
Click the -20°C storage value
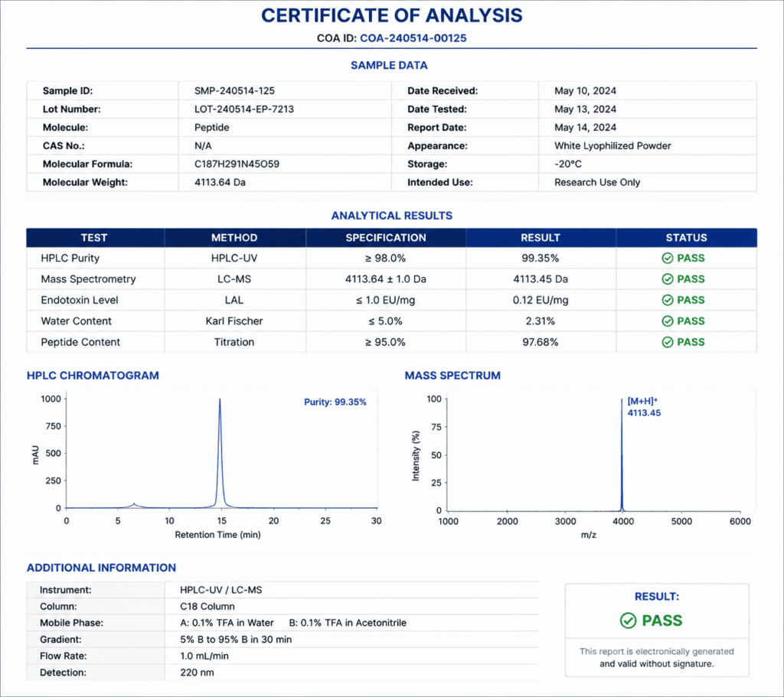point(568,164)
